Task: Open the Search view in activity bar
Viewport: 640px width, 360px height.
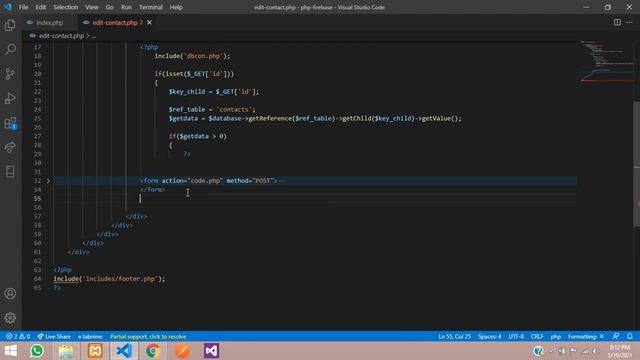Action: coord(10,49)
